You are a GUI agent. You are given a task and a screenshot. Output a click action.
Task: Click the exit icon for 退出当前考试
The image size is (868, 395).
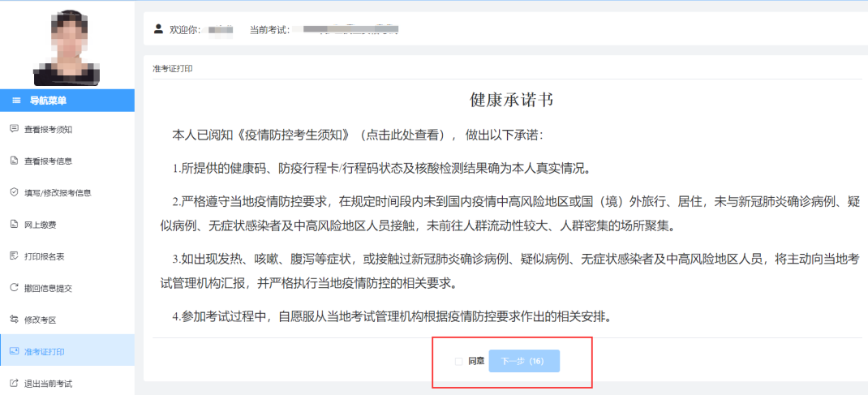tap(13, 382)
